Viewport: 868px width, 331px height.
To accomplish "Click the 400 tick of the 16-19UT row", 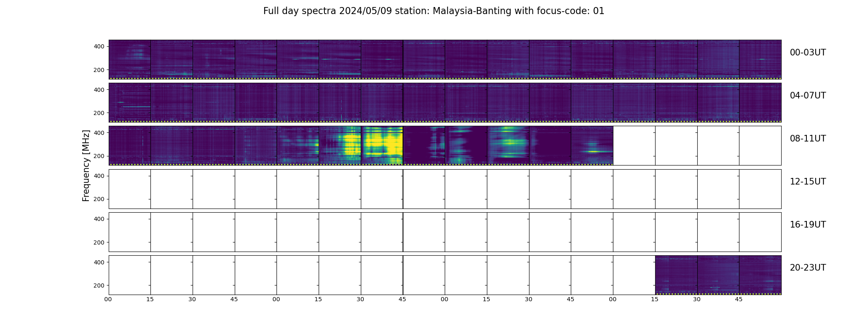I will click(x=99, y=219).
